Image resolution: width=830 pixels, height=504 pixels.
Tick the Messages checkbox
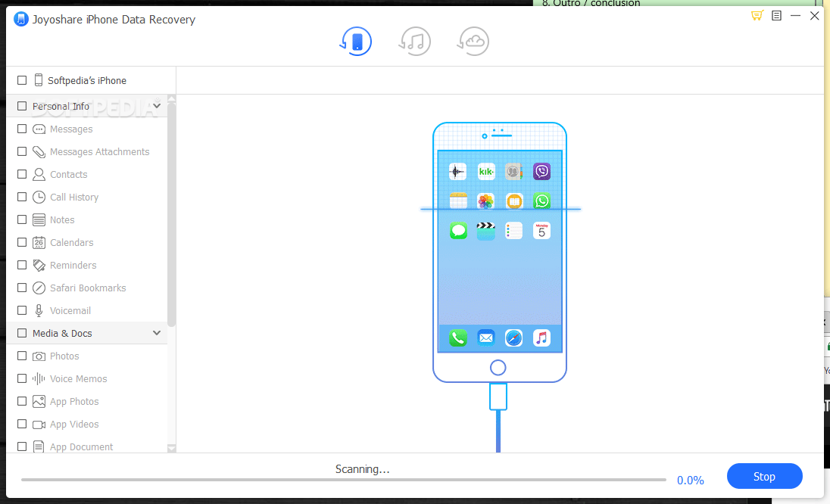coord(22,129)
